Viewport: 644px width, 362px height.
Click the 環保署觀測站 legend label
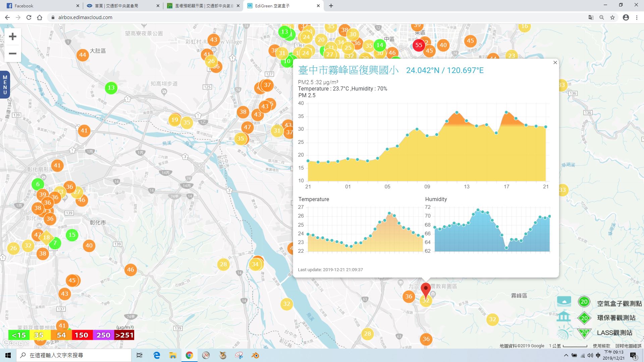pos(616,318)
